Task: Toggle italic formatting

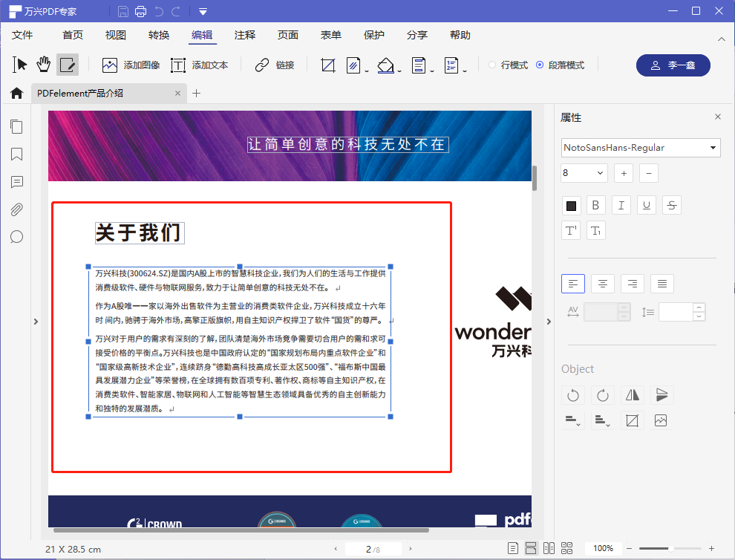Action: (621, 206)
